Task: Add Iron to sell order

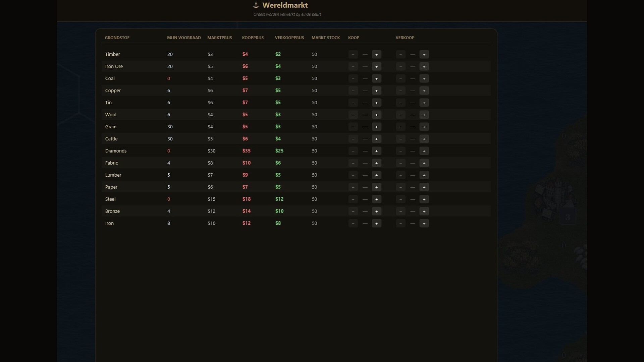Action: point(424,223)
